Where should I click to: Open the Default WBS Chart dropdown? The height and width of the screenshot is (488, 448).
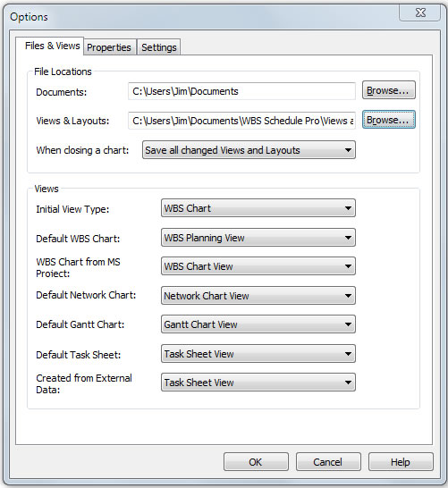coord(258,238)
